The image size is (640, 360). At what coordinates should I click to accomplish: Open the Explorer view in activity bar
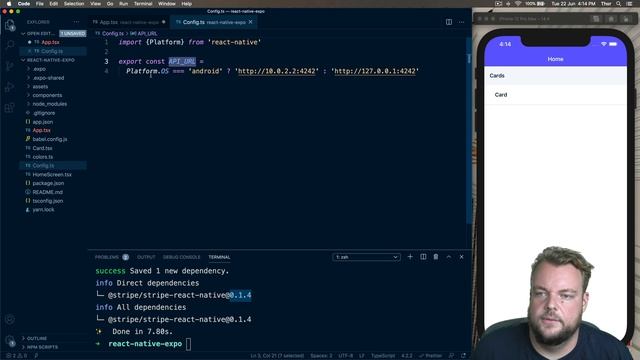9,26
